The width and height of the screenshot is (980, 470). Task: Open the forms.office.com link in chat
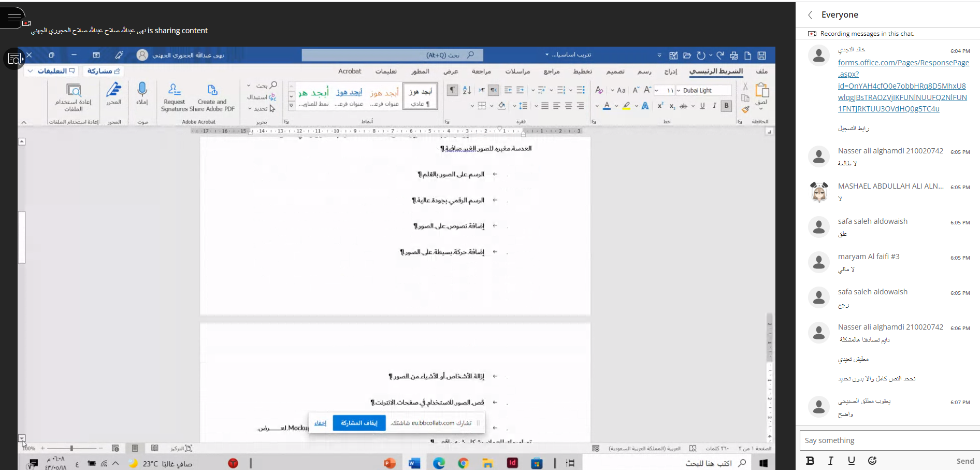(903, 86)
